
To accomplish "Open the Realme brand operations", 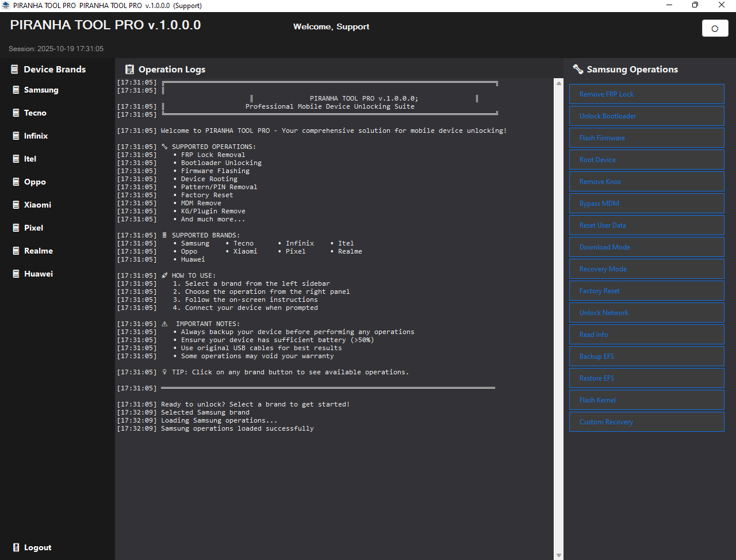I will click(x=38, y=251).
